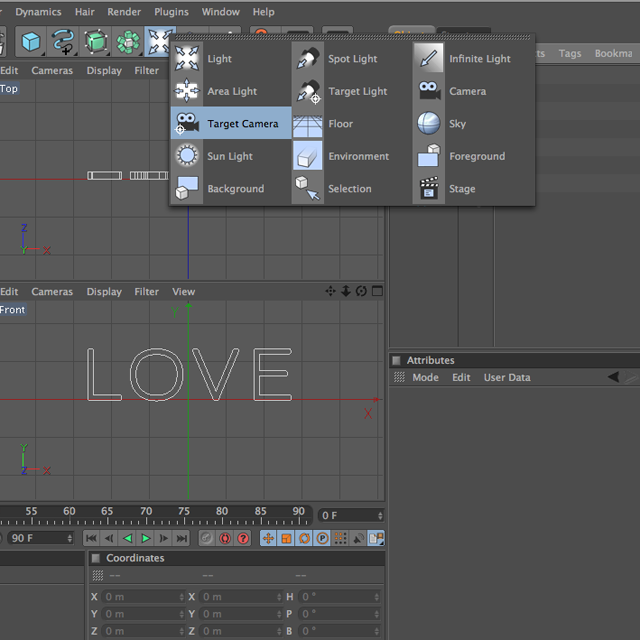Click the Front viewport rotate camera icon
640x640 pixels.
point(361,291)
